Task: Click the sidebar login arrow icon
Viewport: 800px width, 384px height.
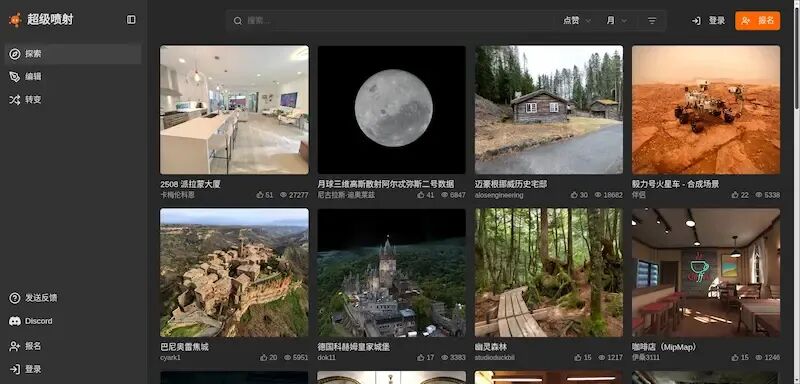Action: (x=15, y=369)
